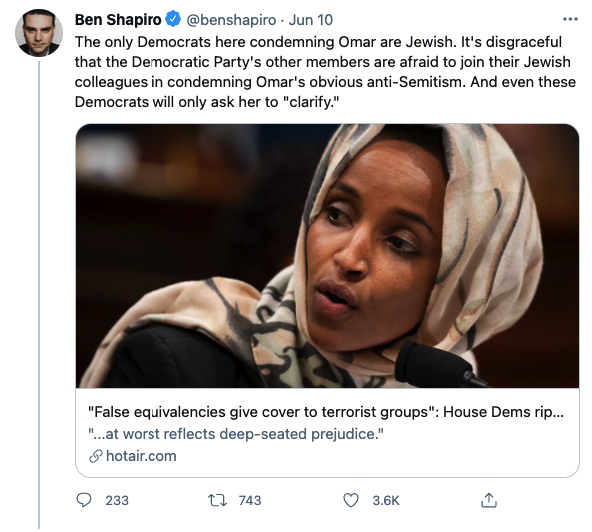Screen dimensions: 592x532
Task: Click the 743 retweets count
Action: [x=250, y=501]
